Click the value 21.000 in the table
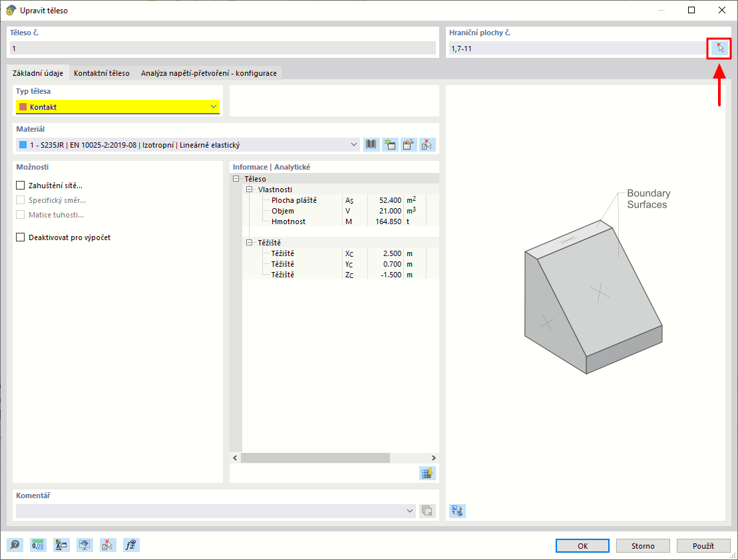738x560 pixels. click(x=390, y=211)
